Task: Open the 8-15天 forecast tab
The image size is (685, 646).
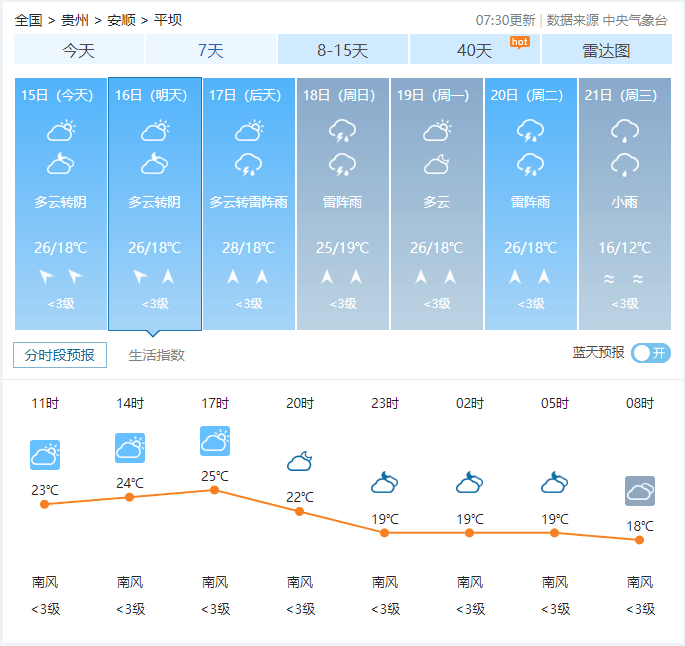Action: 343,49
